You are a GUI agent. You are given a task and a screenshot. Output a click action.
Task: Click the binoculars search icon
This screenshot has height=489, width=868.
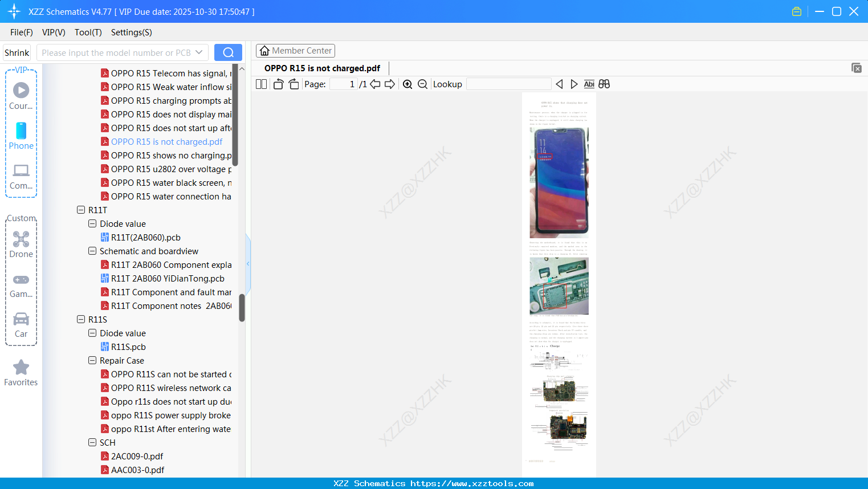604,84
